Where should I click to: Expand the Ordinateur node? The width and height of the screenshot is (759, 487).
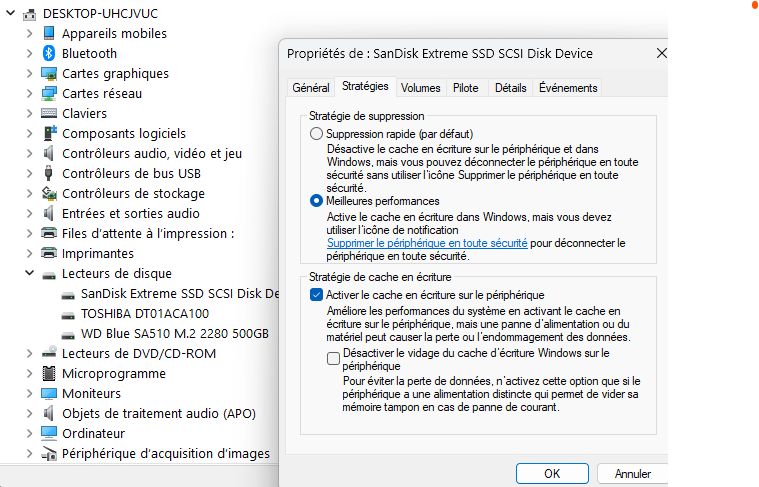[x=30, y=433]
